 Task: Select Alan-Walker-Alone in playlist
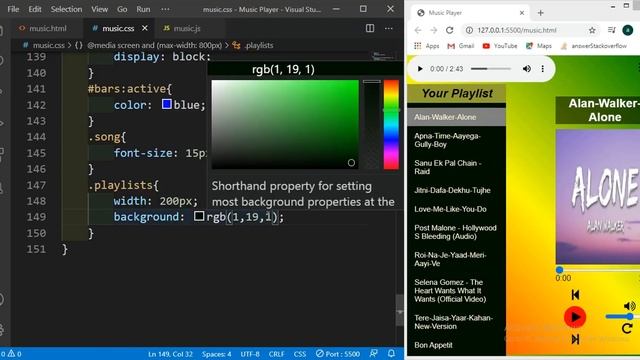coord(456,117)
